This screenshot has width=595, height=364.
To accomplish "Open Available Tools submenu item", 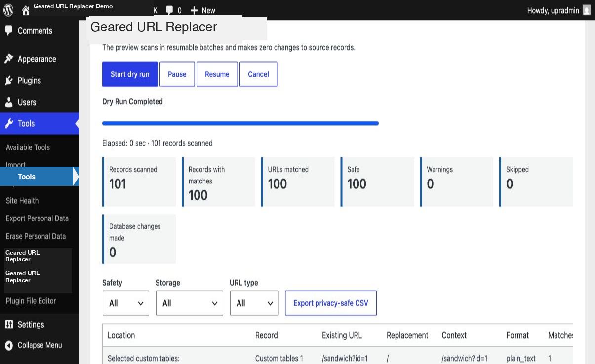I will pos(28,147).
